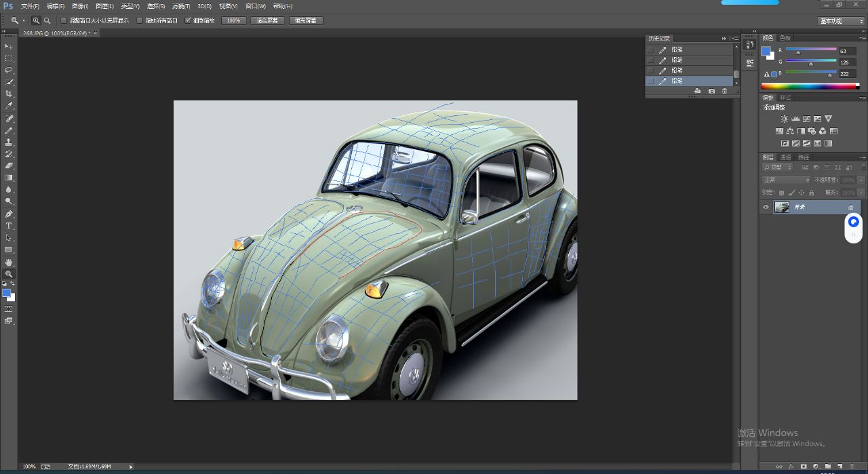The width and height of the screenshot is (868, 474).
Task: Add a Levels adjustment
Action: coord(795,119)
